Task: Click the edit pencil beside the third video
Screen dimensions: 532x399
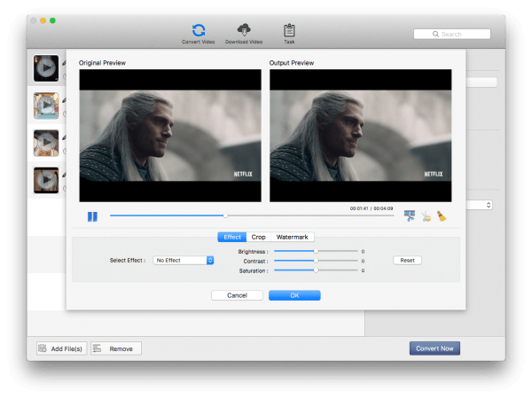Action: (65, 137)
